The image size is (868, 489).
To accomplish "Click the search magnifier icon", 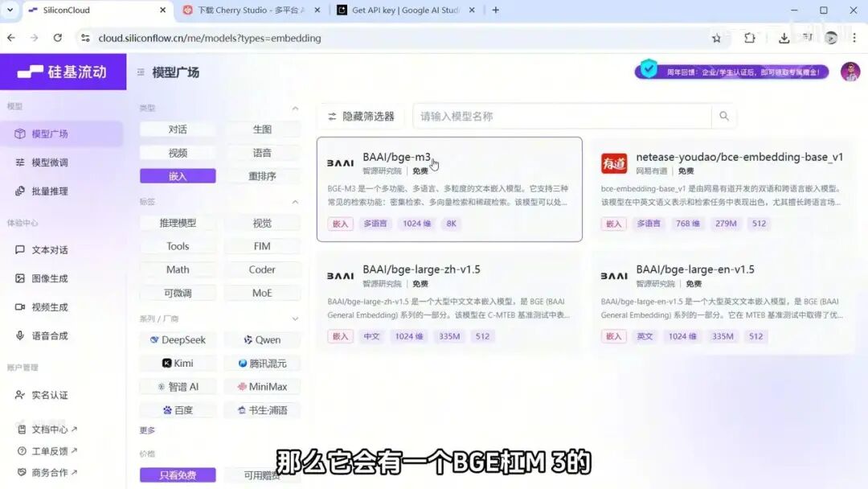I will coord(723,117).
